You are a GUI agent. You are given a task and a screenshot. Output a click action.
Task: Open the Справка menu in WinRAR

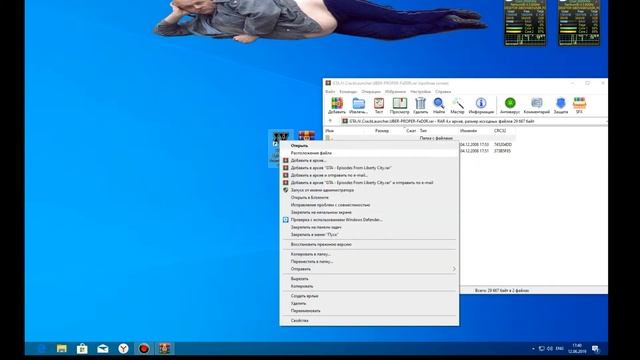coord(443,91)
